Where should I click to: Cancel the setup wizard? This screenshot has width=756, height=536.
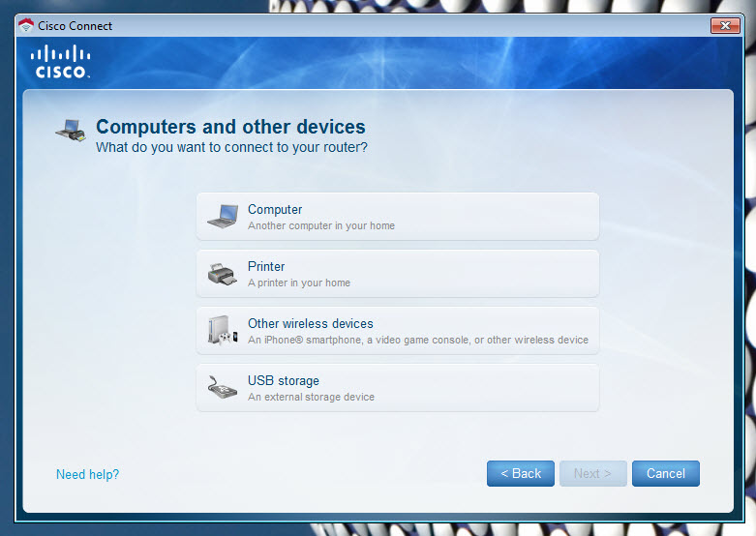666,473
